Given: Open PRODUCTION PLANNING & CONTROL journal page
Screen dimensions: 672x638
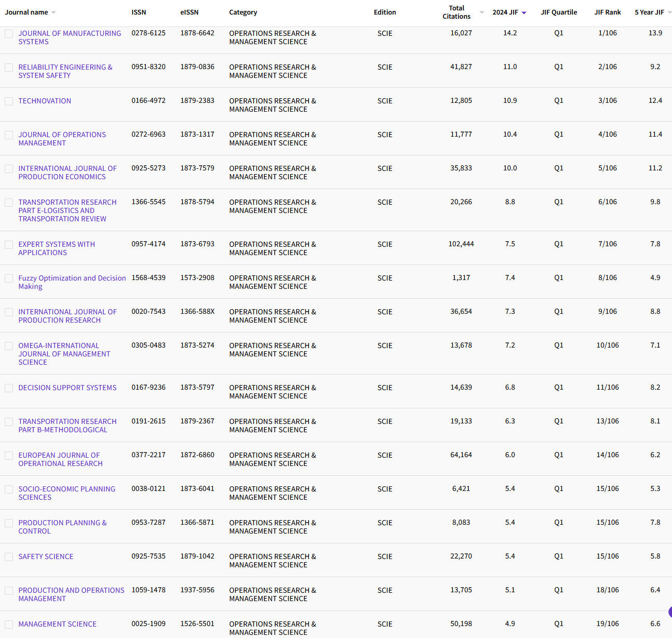Looking at the screenshot, I should 62,527.
